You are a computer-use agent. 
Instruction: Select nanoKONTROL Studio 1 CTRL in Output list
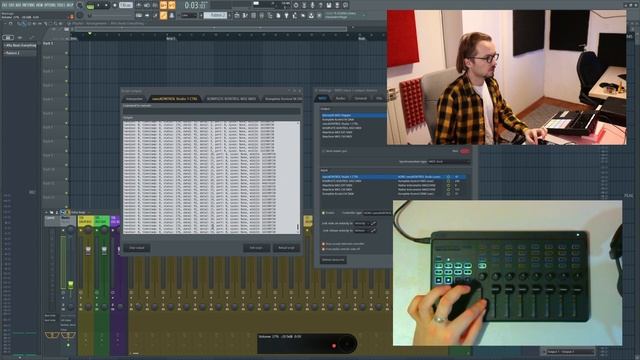pos(353,124)
